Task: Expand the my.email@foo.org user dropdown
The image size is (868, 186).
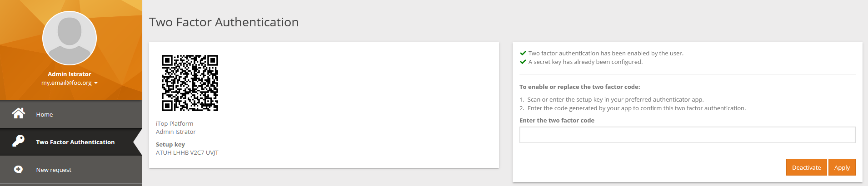Action: [70, 83]
